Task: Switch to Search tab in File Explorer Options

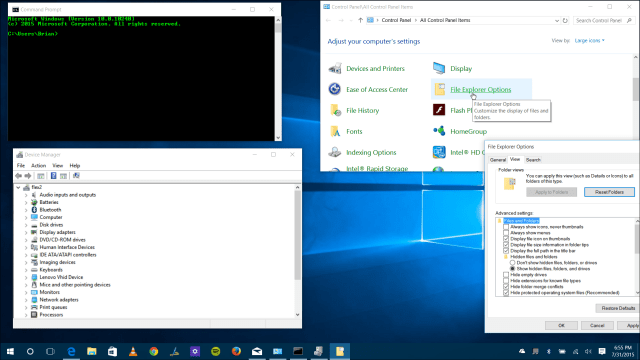Action: coord(533,160)
